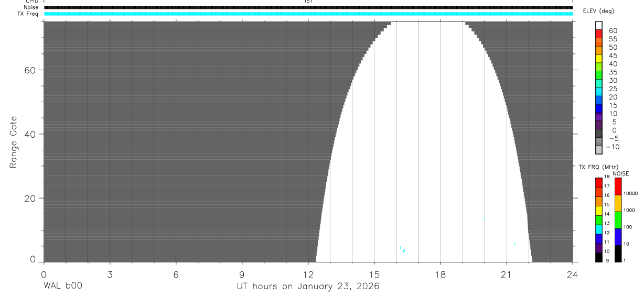Click the black bottom swatch of the NOISE bar
644x297 pixels.
point(618,254)
